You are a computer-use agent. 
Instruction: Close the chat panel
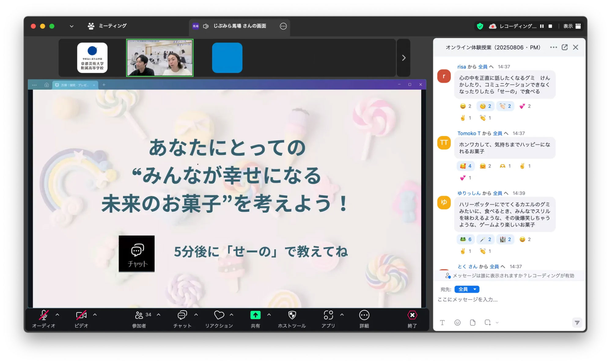click(576, 47)
